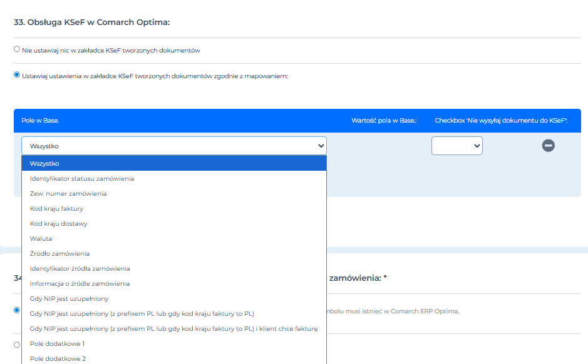
Task: Select the unchecked radio in section 34
Action: [x=17, y=345]
